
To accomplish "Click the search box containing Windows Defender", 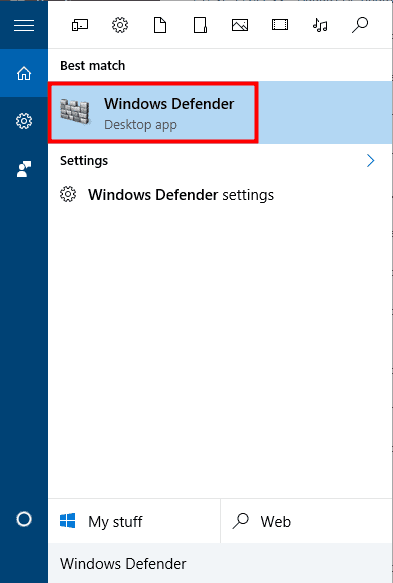I will [x=220, y=563].
